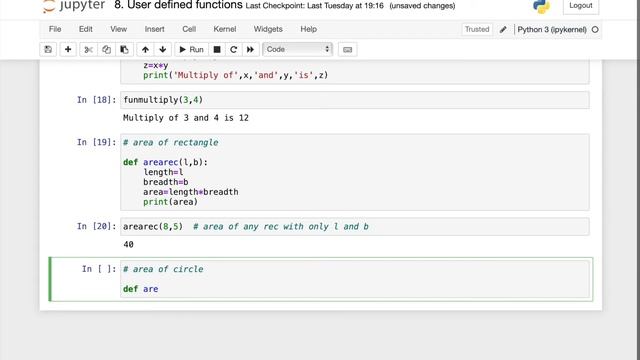Click the 'def arearec(l,b):' line
This screenshot has height=360, width=640.
pyautogui.click(x=165, y=162)
